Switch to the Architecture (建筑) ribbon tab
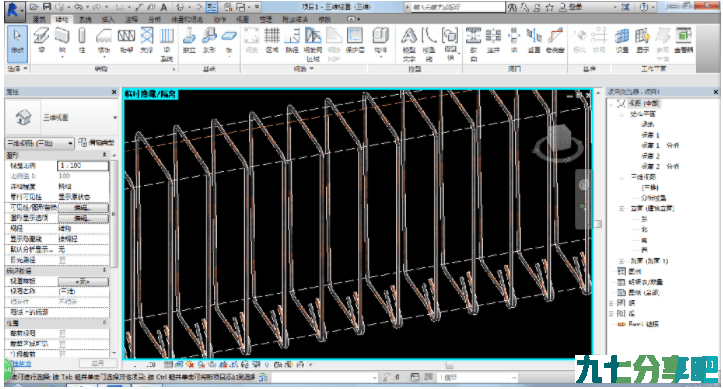Screen dimensions: 723x389 [x=39, y=19]
